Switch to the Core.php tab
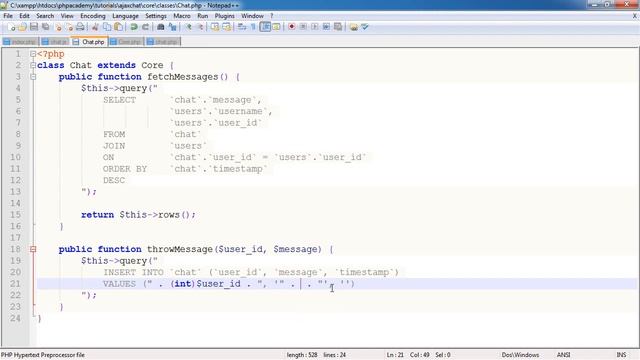The width and height of the screenshot is (640, 360). pyautogui.click(x=126, y=42)
